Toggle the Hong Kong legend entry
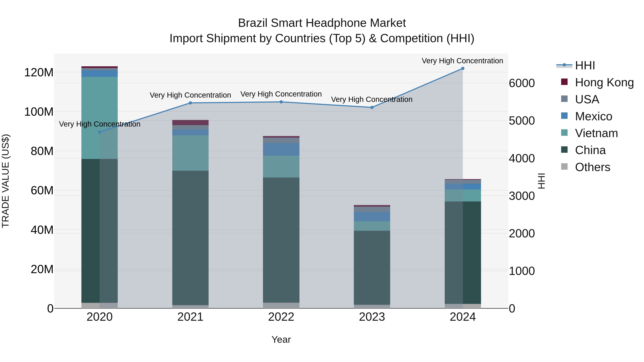 tap(597, 82)
